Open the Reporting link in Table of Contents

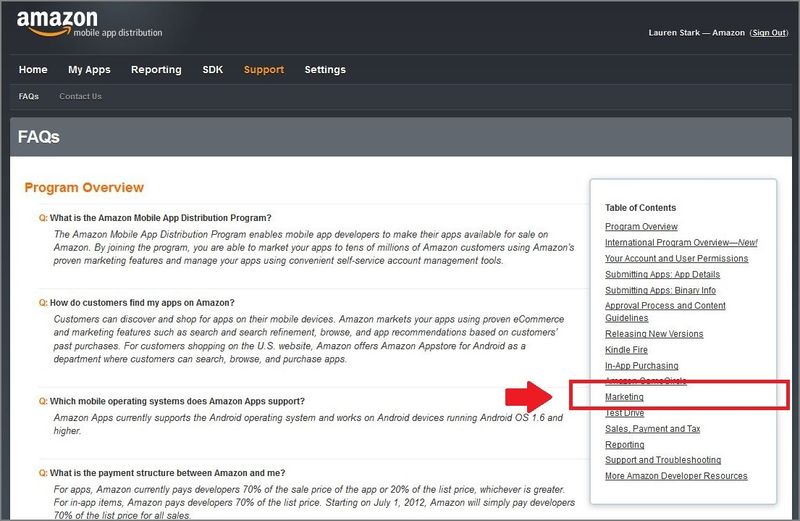point(624,445)
